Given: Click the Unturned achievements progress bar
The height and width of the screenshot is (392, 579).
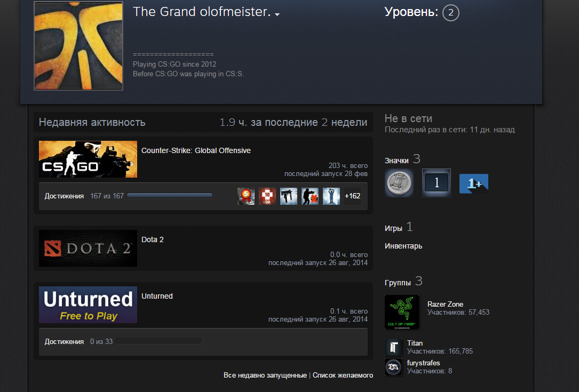Looking at the screenshot, I should tap(159, 341).
